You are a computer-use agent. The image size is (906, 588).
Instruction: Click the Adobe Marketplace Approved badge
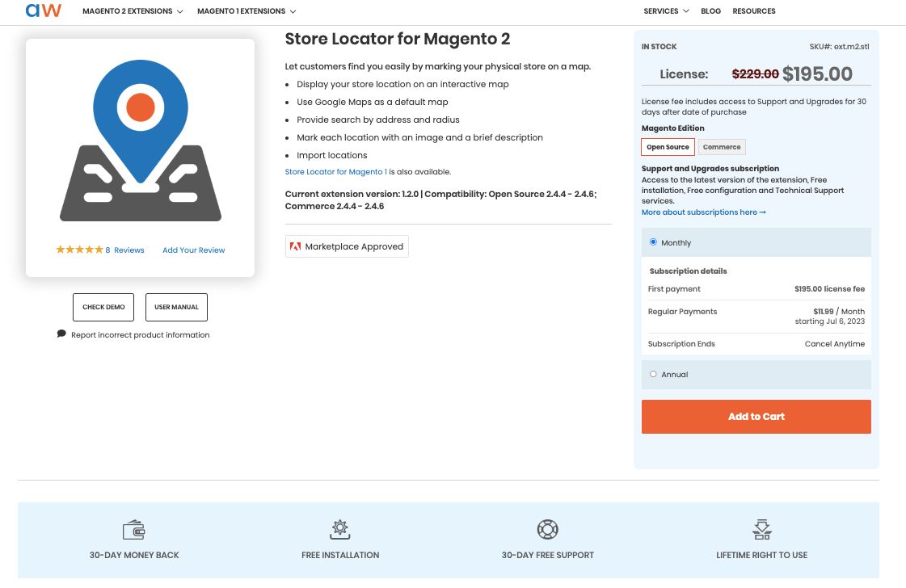tap(347, 246)
